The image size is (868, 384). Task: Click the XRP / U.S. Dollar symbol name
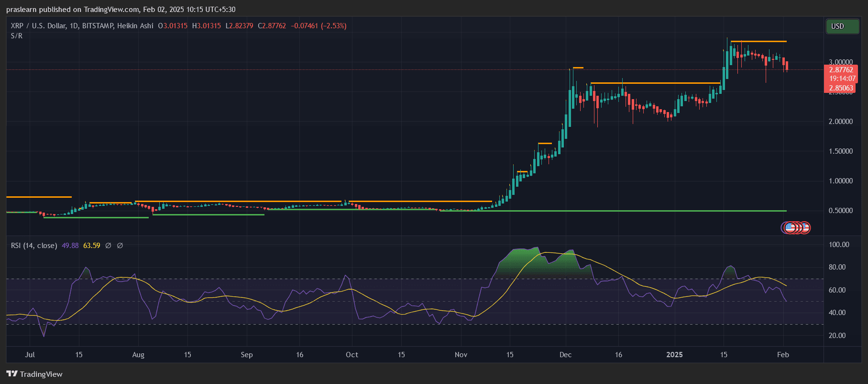(x=38, y=26)
